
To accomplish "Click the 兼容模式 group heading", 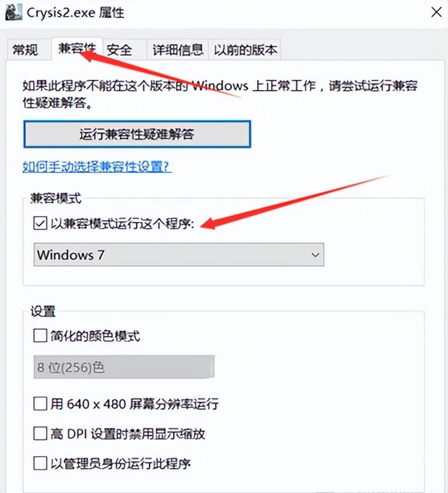I will (x=56, y=198).
